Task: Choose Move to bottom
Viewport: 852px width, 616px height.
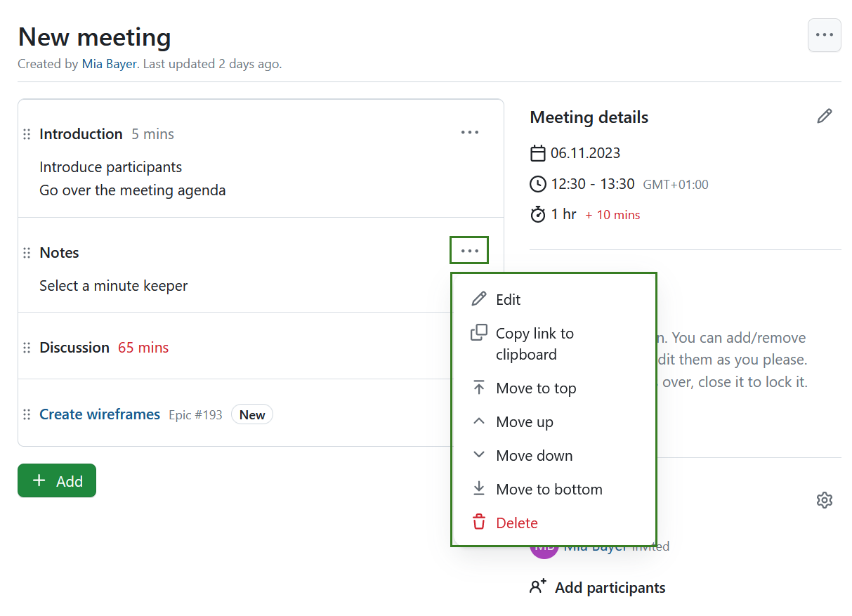Action: (x=549, y=490)
